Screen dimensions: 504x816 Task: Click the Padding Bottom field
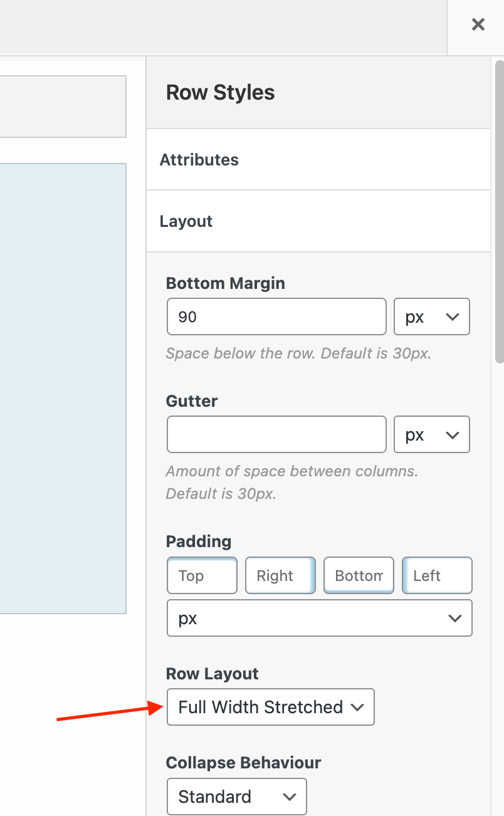pyautogui.click(x=359, y=575)
